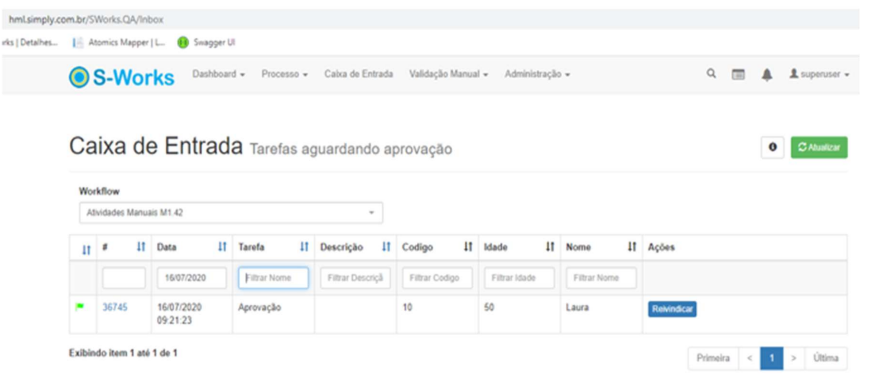Click the info icon button beside Atualizar

773,147
